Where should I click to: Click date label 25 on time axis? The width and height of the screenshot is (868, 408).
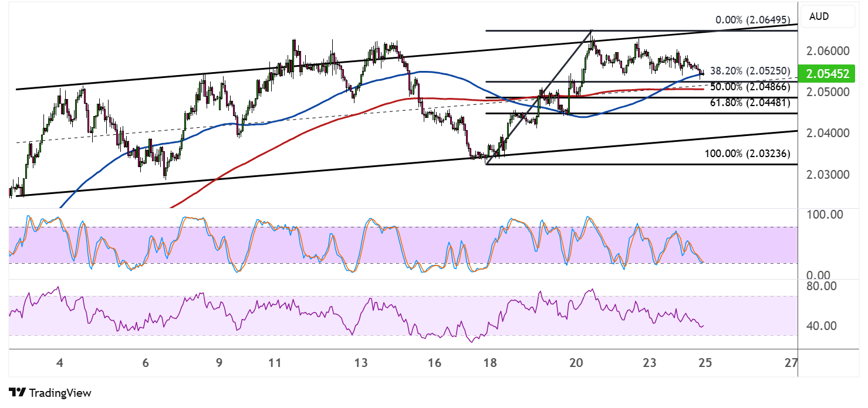coord(705,363)
